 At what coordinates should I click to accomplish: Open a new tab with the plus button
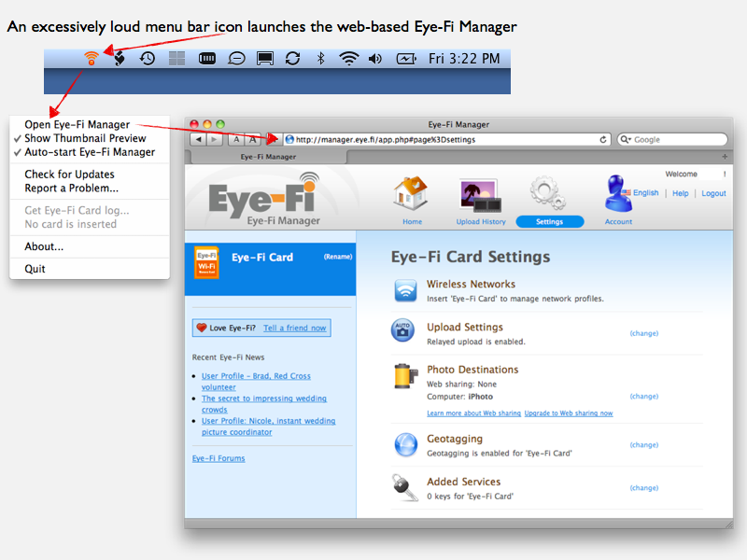[x=725, y=156]
